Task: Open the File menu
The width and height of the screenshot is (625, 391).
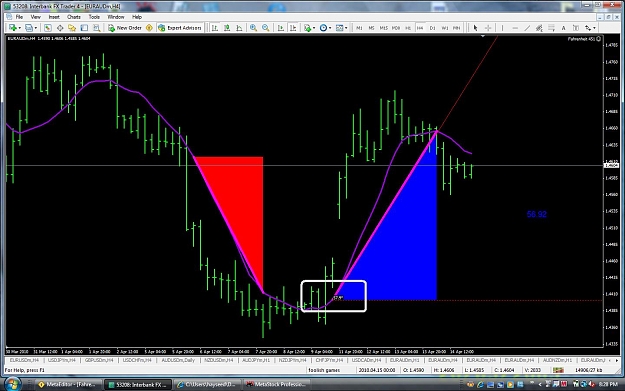Action: [x=19, y=17]
